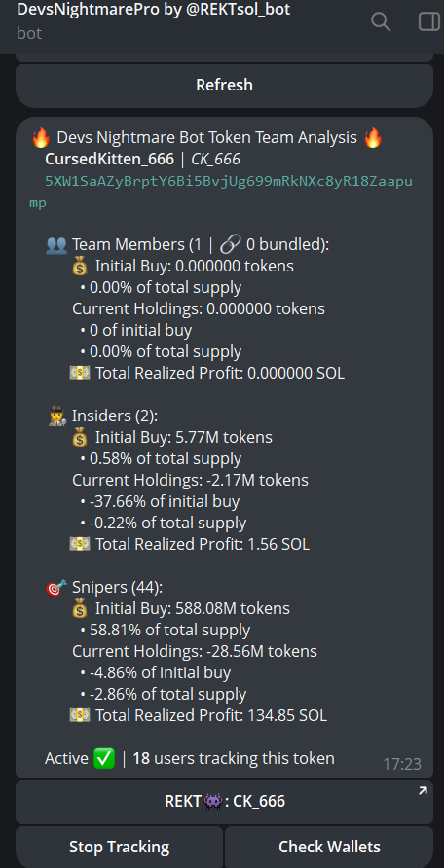Screen dimensions: 444x868
Task: Click the Stop Tracking button
Action: pos(119,847)
